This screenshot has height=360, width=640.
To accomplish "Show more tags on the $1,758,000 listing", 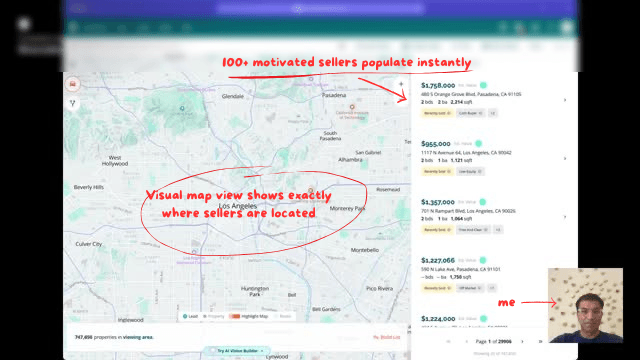I will click(x=493, y=113).
